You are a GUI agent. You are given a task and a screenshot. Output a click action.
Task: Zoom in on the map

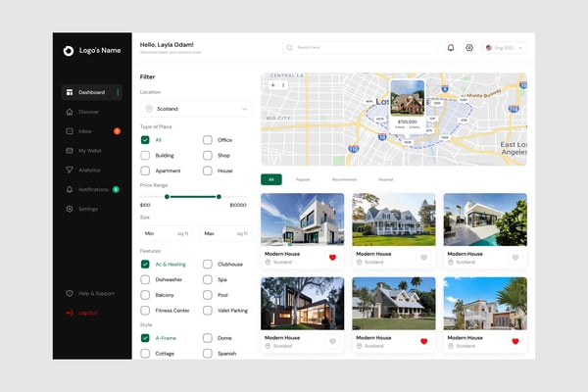tap(273, 85)
